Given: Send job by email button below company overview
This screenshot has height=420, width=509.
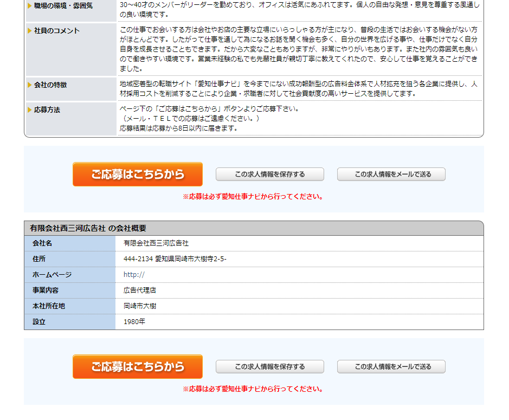Looking at the screenshot, I should tap(391, 367).
